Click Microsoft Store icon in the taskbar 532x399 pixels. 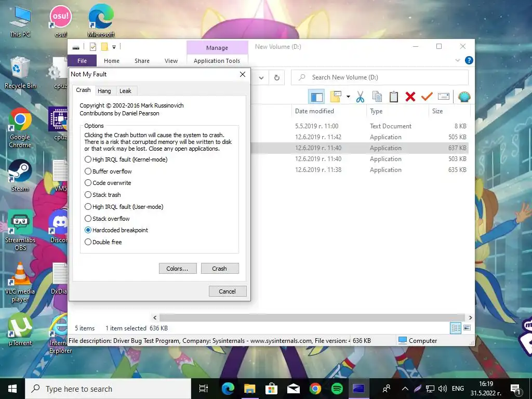pyautogui.click(x=271, y=389)
